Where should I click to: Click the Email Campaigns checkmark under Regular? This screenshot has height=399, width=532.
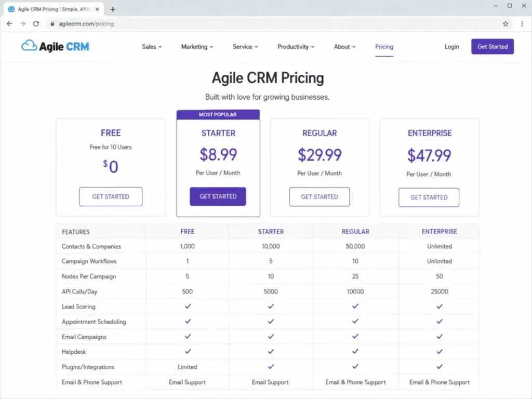(x=355, y=336)
